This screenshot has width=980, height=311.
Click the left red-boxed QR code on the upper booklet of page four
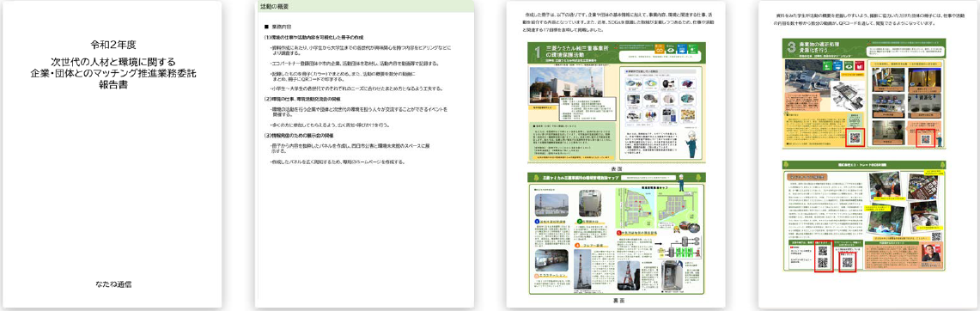coord(855,137)
